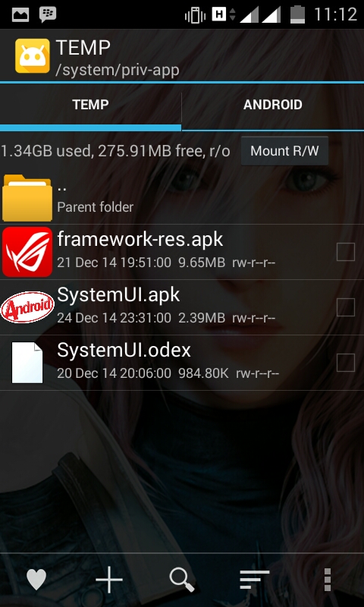Open the SystemUI.apk file name
This screenshot has height=607, width=364.
pyautogui.click(x=118, y=295)
